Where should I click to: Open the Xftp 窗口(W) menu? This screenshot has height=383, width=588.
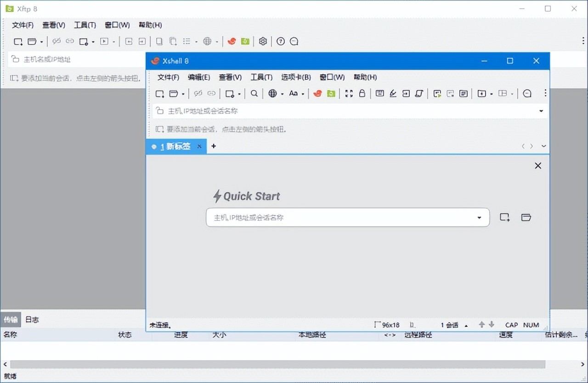117,25
